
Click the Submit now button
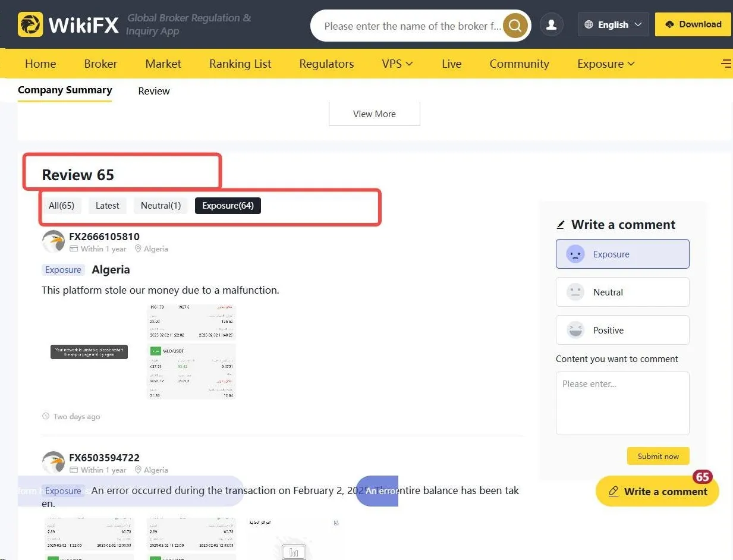[x=658, y=456]
